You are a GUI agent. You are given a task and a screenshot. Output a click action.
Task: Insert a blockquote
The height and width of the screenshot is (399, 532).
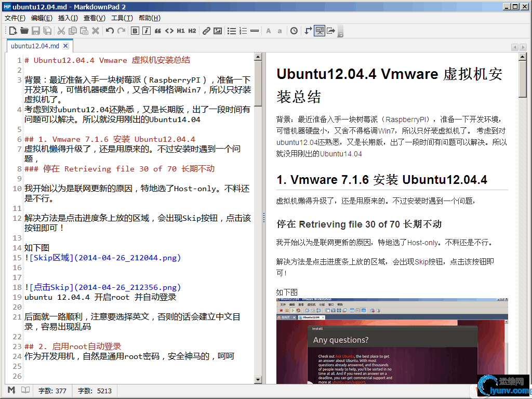pyautogui.click(x=158, y=31)
